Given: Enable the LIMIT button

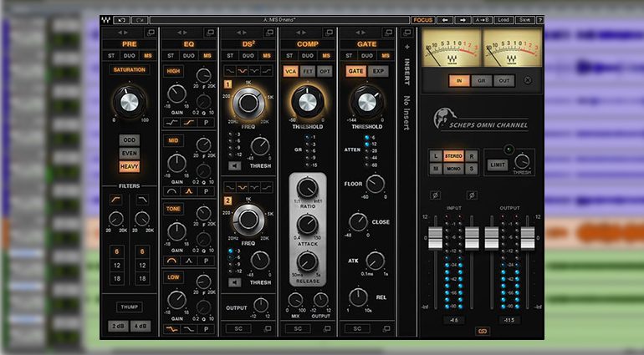Looking at the screenshot, I should tap(498, 165).
